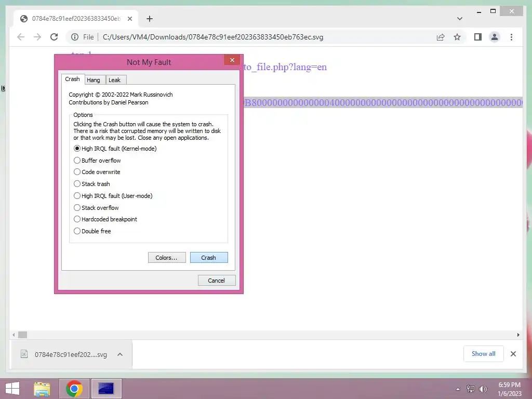This screenshot has width=532, height=399.
Task: Toggle Chrome side panel icon
Action: point(478,37)
